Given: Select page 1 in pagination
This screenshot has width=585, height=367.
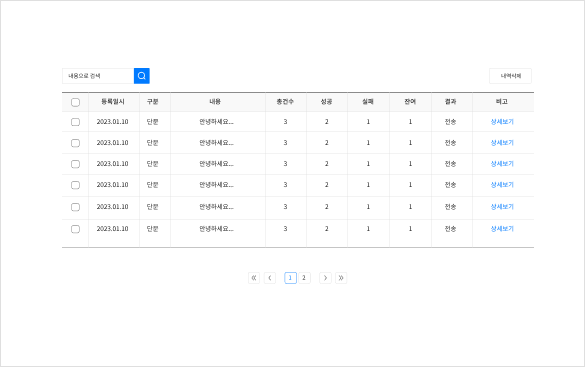Looking at the screenshot, I should tap(290, 278).
